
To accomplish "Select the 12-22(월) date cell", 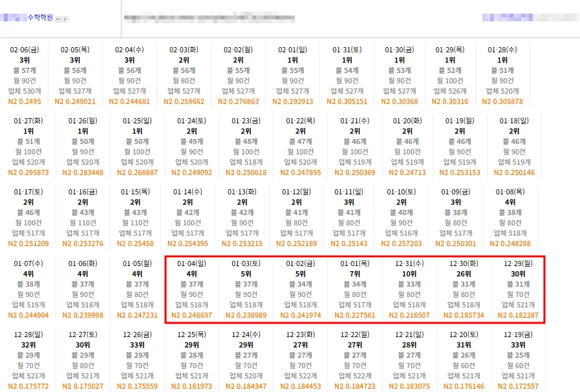I will point(355,335).
